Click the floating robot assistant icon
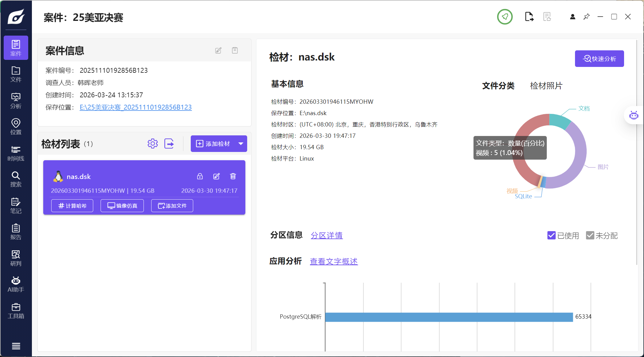 634,116
